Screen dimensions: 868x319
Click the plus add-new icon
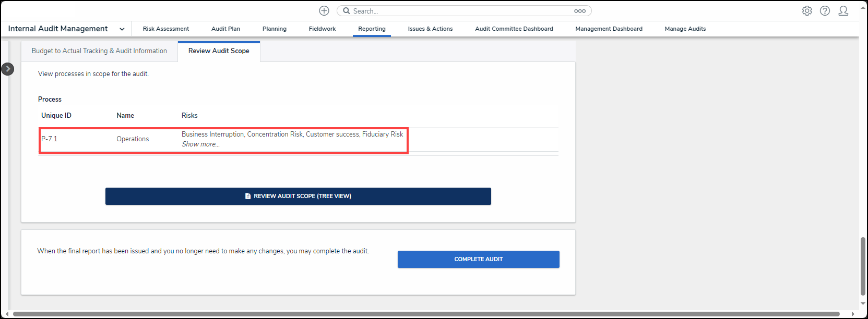324,11
